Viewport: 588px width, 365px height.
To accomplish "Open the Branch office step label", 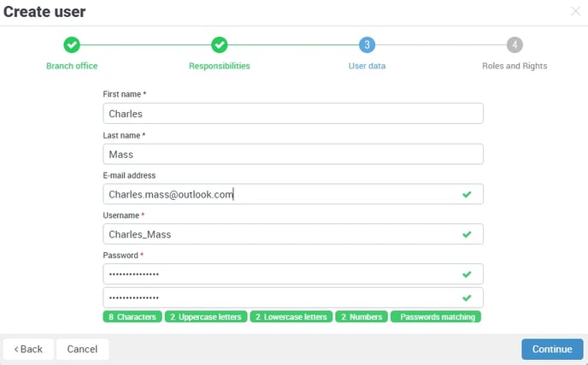I will [72, 66].
